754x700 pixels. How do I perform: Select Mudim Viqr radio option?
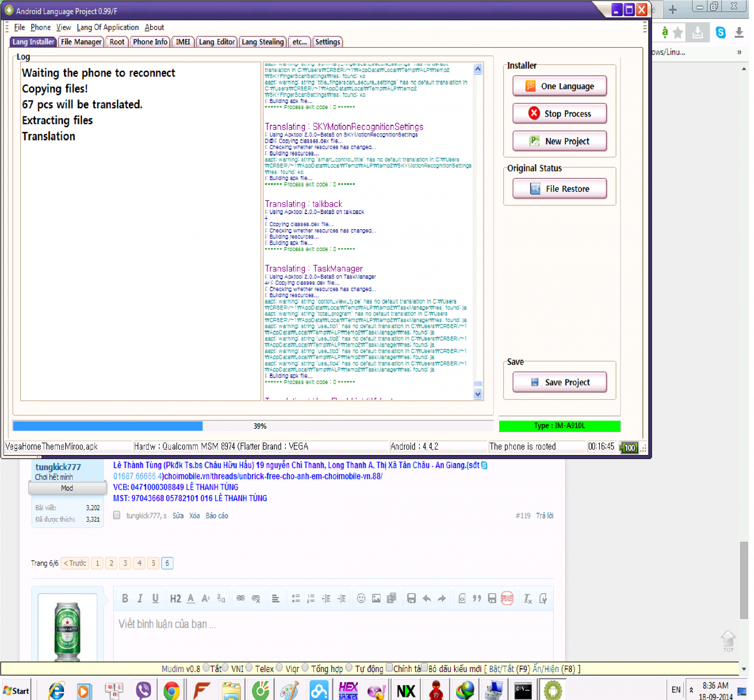tap(279, 668)
